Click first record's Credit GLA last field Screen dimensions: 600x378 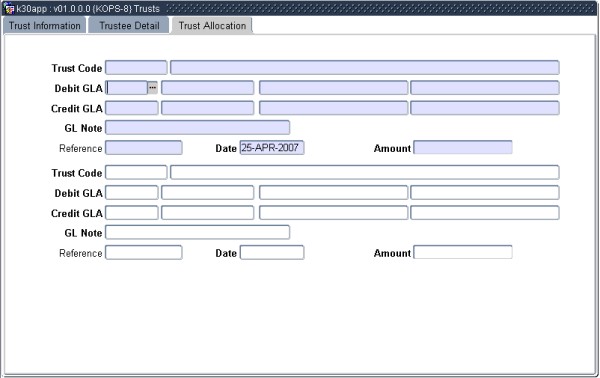(485, 108)
